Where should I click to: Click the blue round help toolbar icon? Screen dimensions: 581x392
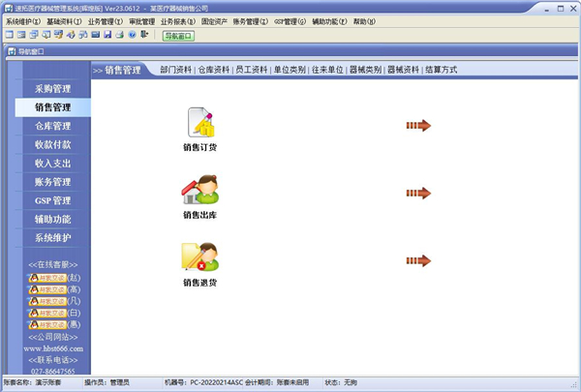pyautogui.click(x=132, y=35)
